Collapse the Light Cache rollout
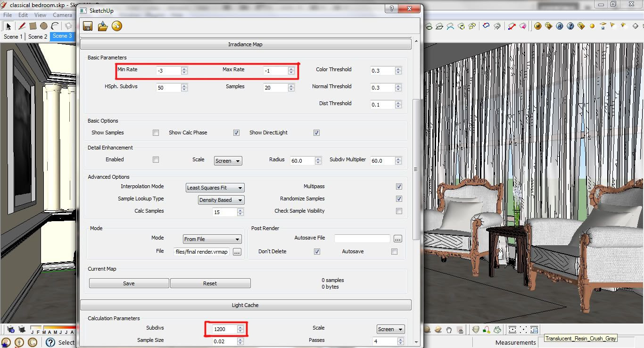This screenshot has height=348, width=644. coord(245,305)
